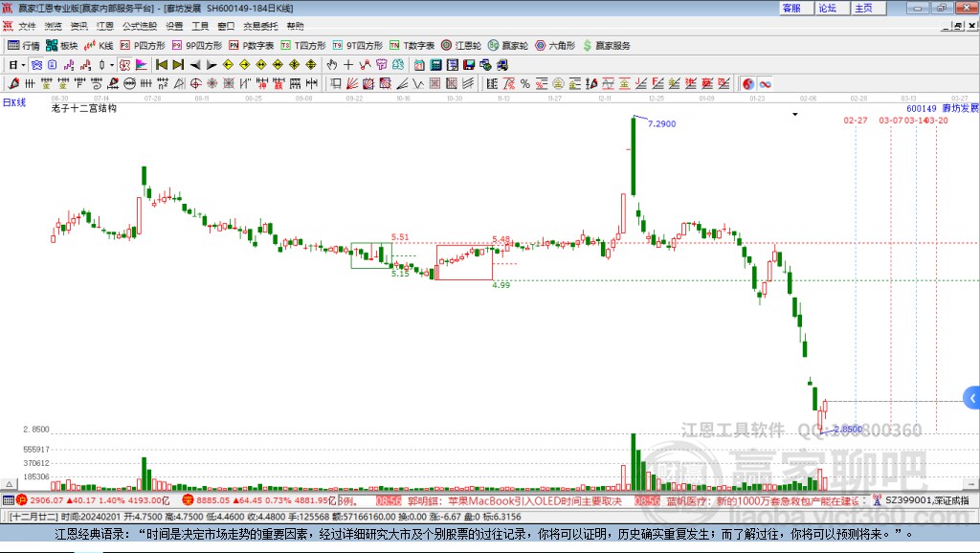980x553 pixels.
Task: Toggle the highlighted red pattern tool button
Action: click(125, 65)
